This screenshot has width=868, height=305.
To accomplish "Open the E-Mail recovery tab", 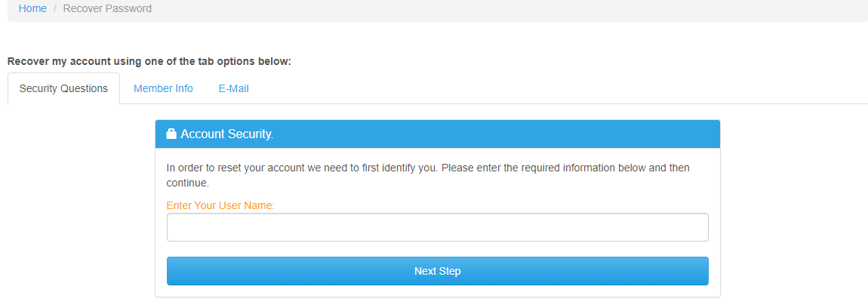I will [234, 88].
